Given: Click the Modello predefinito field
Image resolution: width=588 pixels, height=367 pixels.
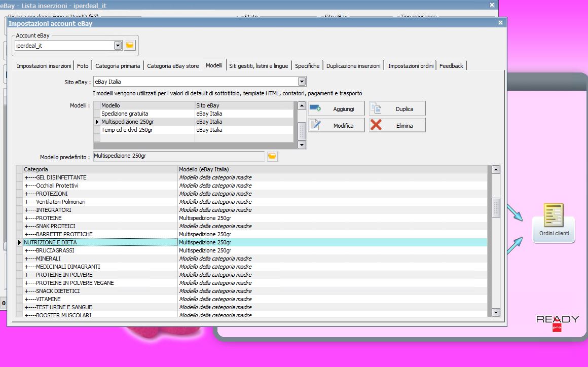Looking at the screenshot, I should point(179,156).
